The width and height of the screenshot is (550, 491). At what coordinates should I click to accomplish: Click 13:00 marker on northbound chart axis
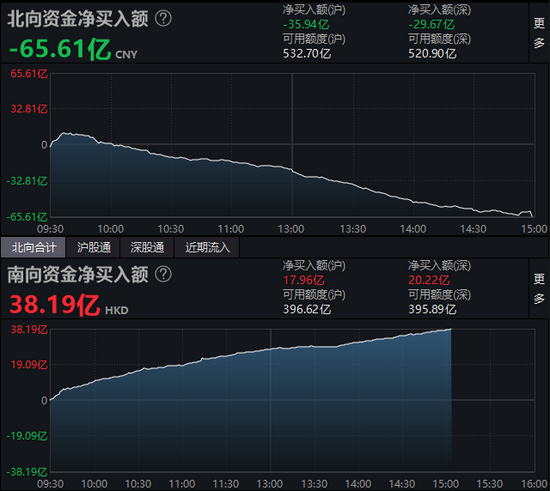pos(291,229)
